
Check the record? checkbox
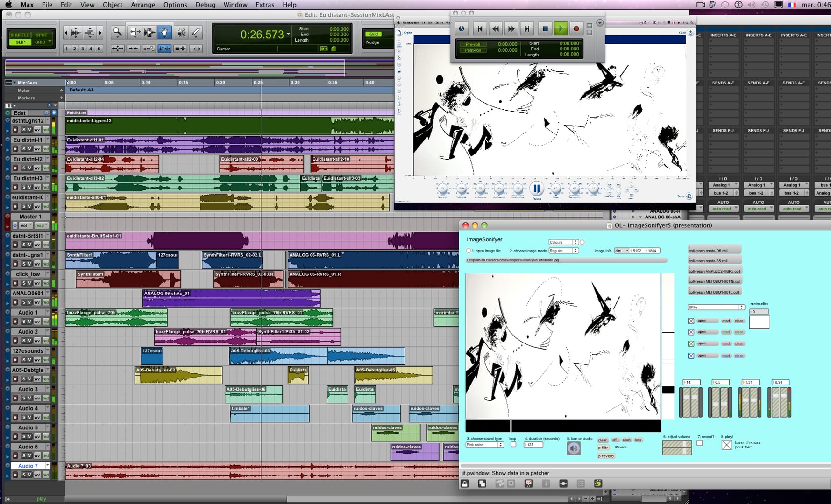click(x=699, y=443)
